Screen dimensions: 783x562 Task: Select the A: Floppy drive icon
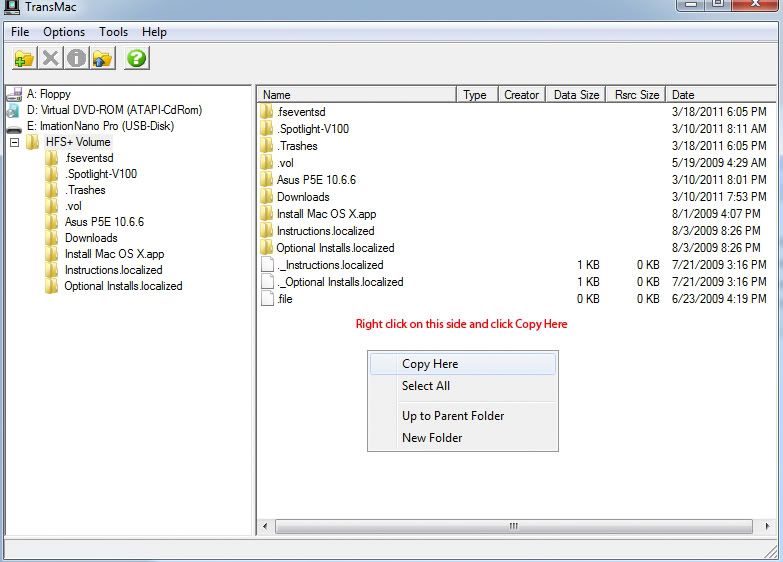[x=14, y=94]
